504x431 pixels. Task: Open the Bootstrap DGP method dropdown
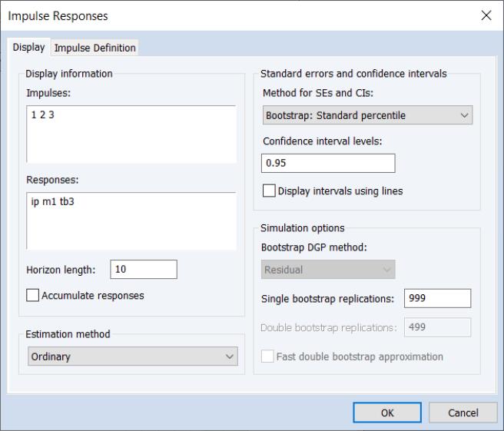point(328,270)
